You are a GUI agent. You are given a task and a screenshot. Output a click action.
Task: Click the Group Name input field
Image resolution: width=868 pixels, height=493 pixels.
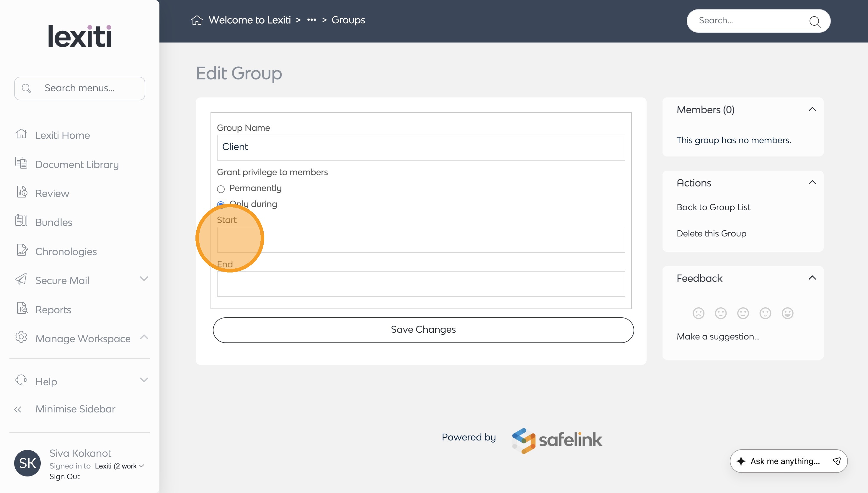pos(421,147)
